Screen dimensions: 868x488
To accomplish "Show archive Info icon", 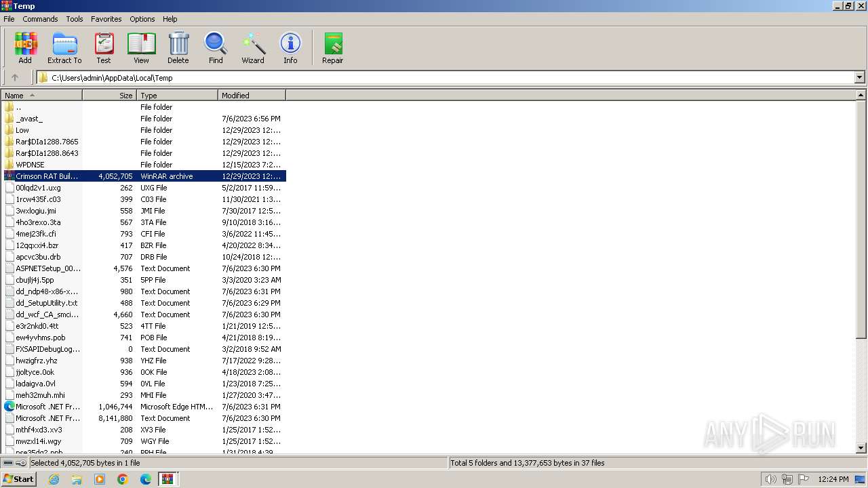I will tap(290, 48).
